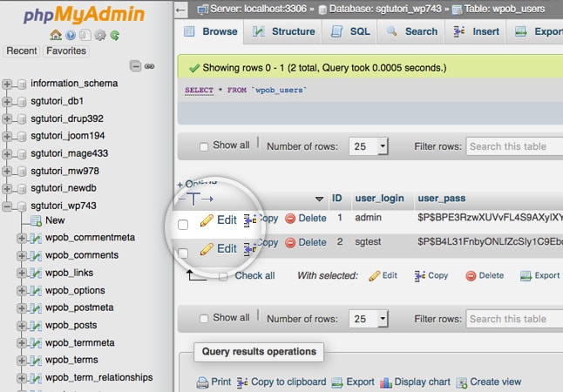Sort by the ID column header
The width and height of the screenshot is (563, 392).
[x=336, y=198]
